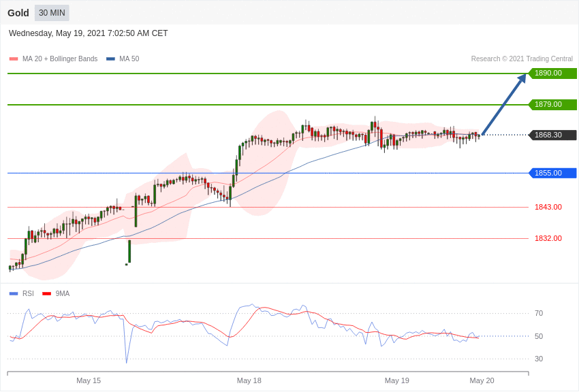Click the 1855.00 pivot price tag
Viewport: 579px width, 392px height.
point(553,173)
